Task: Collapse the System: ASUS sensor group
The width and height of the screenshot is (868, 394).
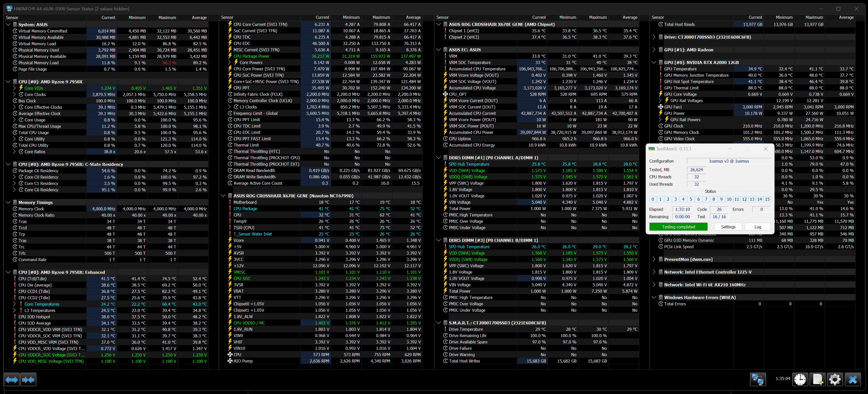Action: click(x=8, y=25)
